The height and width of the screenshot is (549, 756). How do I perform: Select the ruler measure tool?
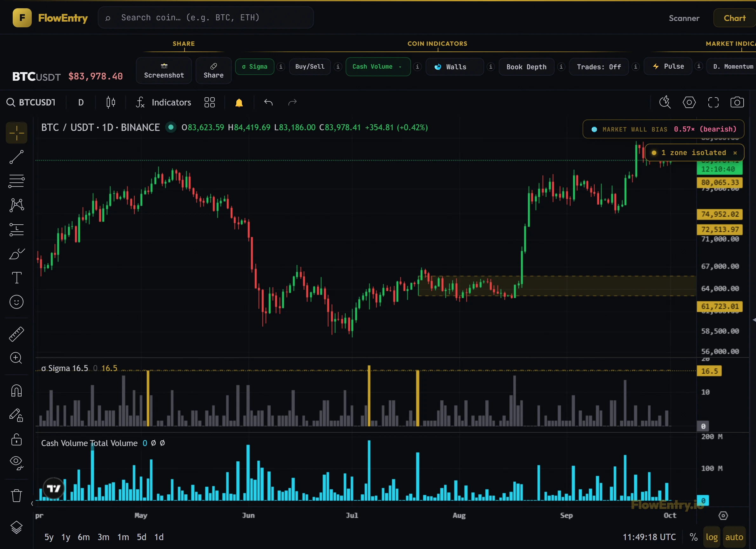click(16, 334)
